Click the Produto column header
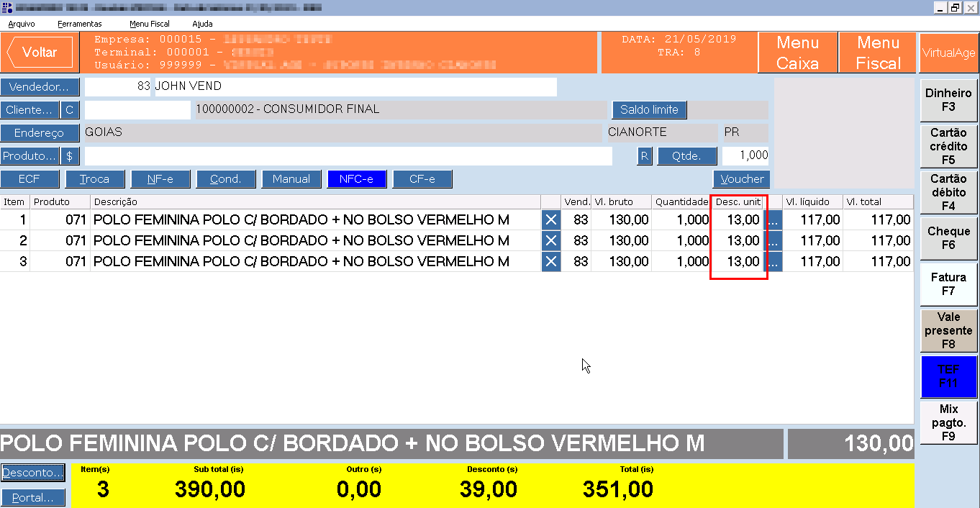The width and height of the screenshot is (980, 508). tap(60, 202)
